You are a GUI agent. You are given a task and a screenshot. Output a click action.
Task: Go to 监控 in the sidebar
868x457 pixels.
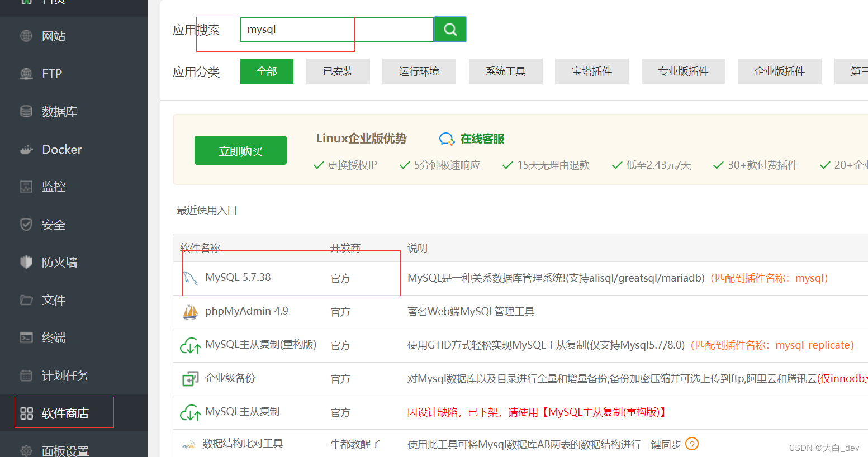[x=54, y=187]
